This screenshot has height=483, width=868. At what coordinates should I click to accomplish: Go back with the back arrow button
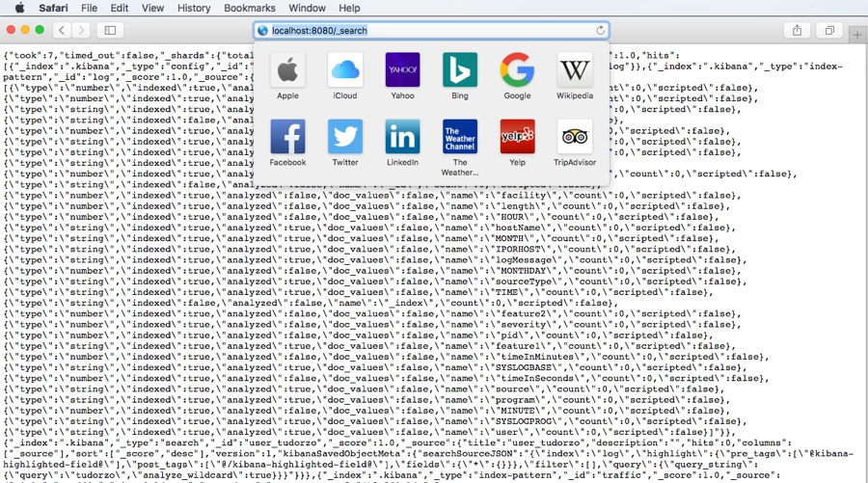coord(62,31)
